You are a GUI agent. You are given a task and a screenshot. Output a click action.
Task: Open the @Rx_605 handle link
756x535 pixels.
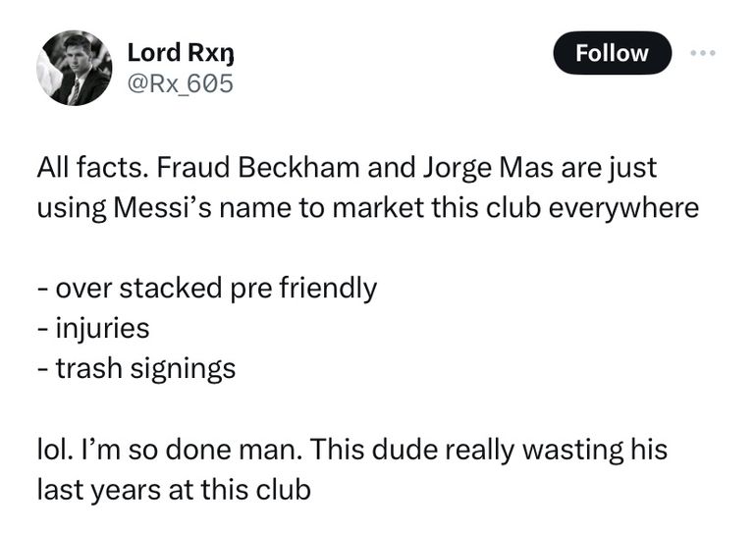point(181,84)
